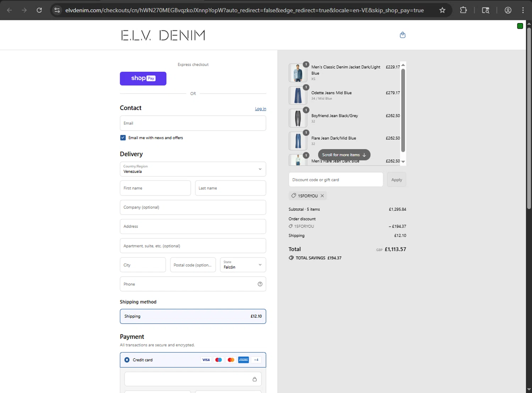Select the Credit card payment option

click(x=127, y=360)
